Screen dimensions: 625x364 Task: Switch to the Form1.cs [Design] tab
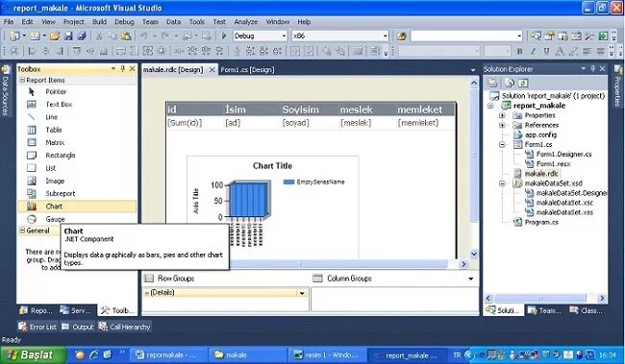coord(247,70)
